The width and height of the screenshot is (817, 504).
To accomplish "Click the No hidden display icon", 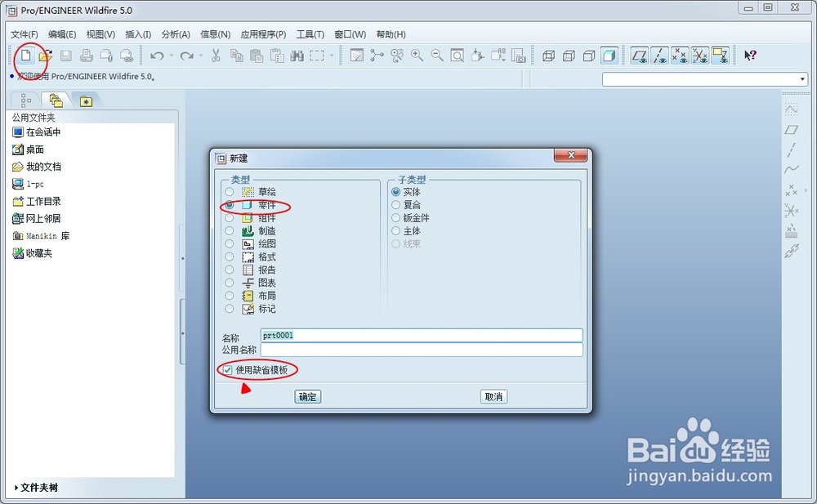I will tap(589, 56).
